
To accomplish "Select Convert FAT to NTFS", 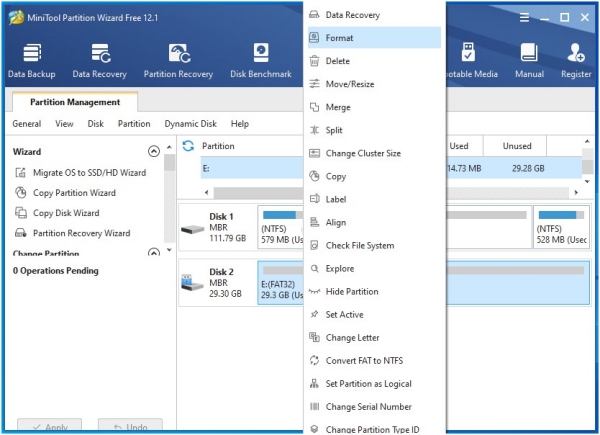I will coord(374,360).
